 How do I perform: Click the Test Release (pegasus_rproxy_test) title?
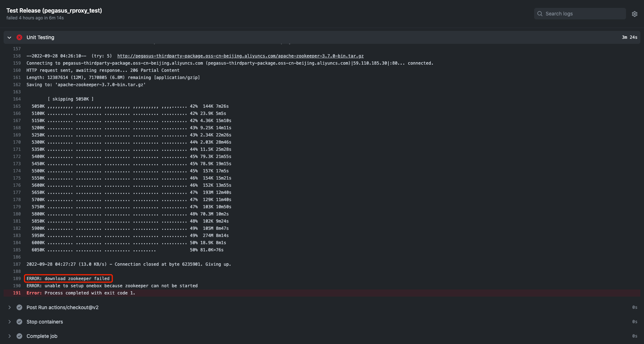[x=55, y=10]
